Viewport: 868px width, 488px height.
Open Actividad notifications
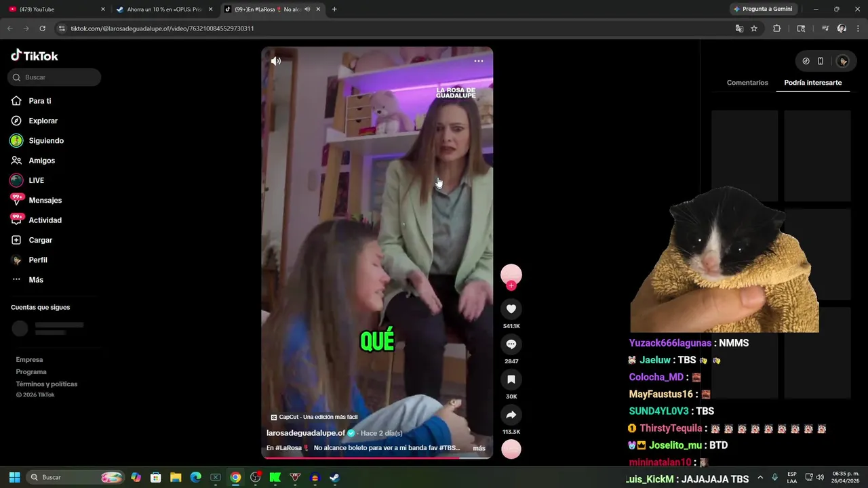[45, 220]
